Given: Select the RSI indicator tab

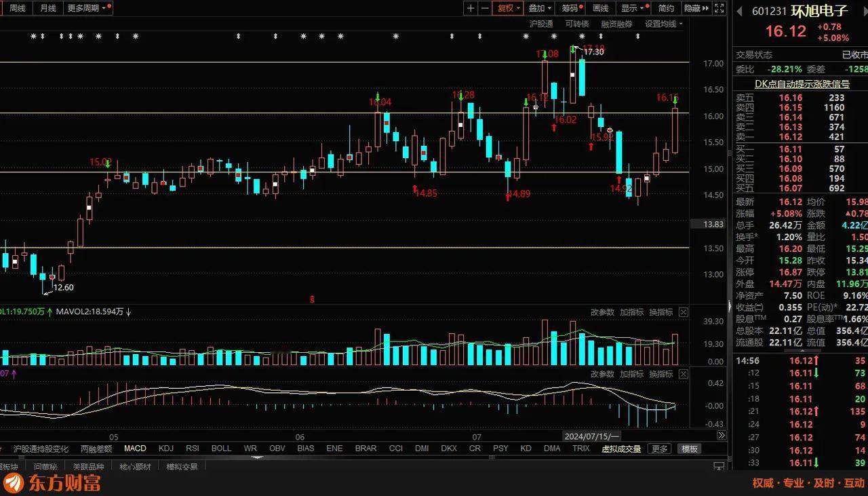Looking at the screenshot, I should [193, 449].
